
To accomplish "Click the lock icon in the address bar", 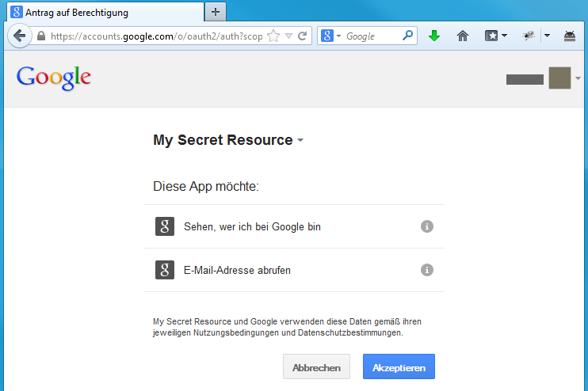I will 41,36.
